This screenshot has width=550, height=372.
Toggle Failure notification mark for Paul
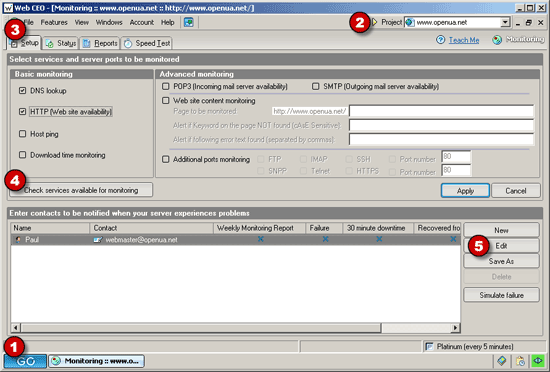tap(326, 239)
